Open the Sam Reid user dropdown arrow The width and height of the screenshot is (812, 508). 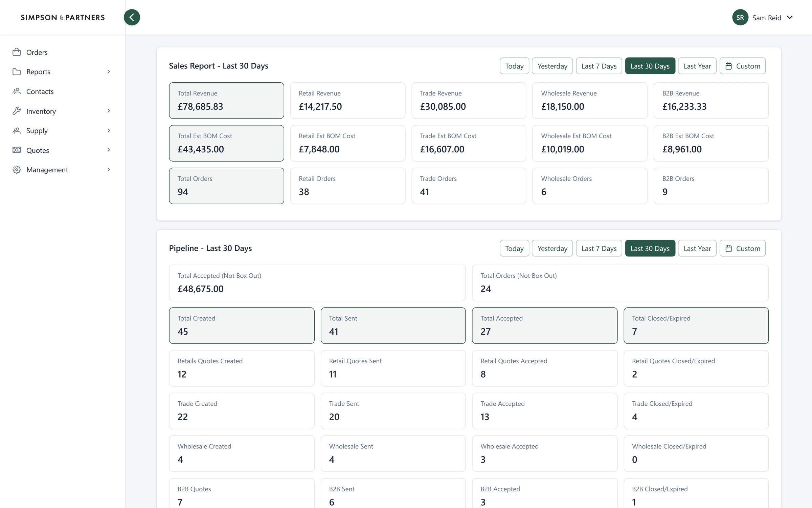tap(790, 17)
